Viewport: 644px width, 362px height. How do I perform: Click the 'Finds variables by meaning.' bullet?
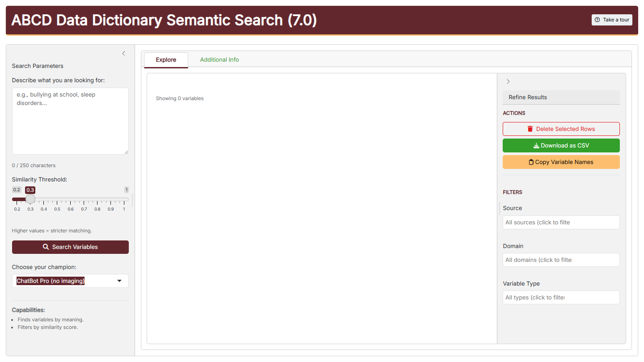tap(51, 320)
